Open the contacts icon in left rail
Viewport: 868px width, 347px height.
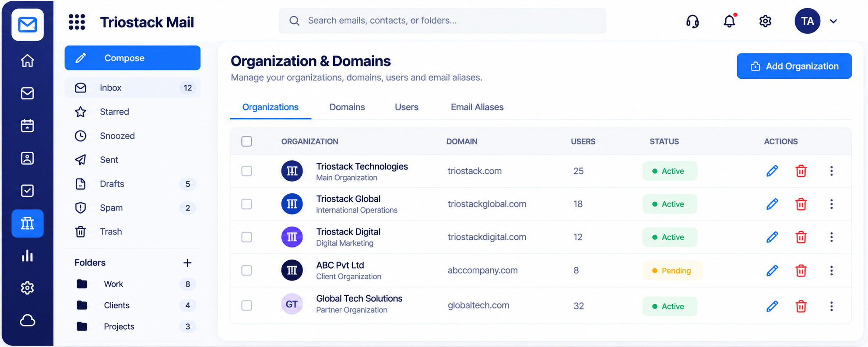point(27,158)
